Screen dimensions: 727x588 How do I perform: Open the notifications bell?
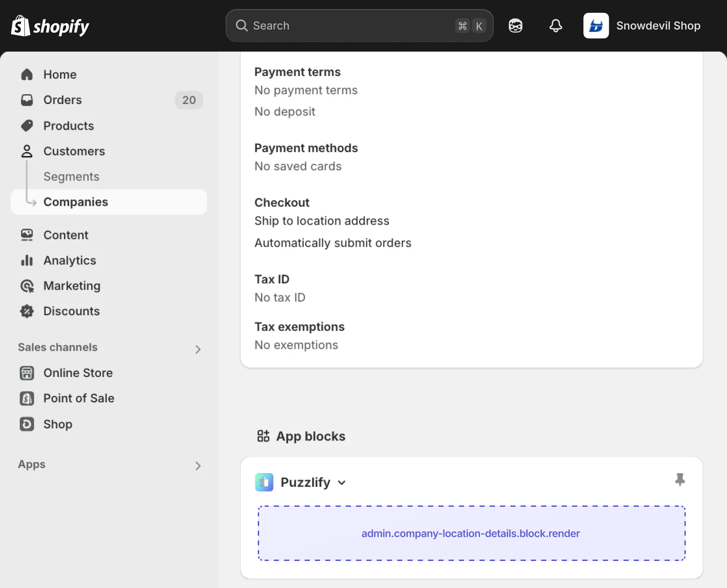pyautogui.click(x=556, y=26)
